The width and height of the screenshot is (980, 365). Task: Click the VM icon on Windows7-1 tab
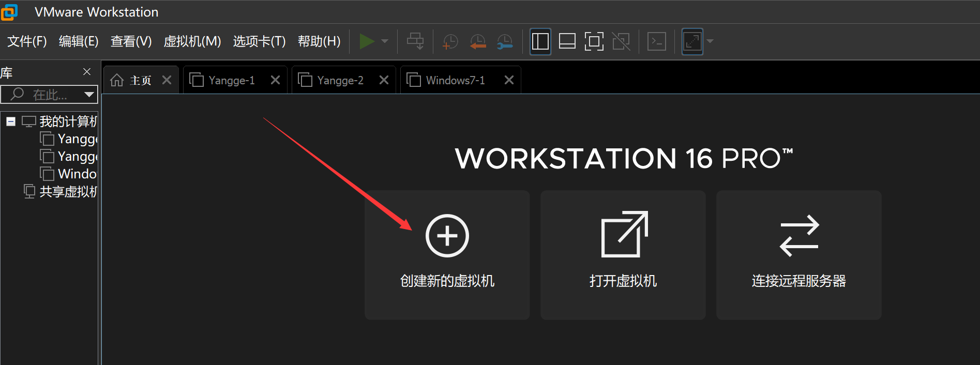(x=414, y=80)
